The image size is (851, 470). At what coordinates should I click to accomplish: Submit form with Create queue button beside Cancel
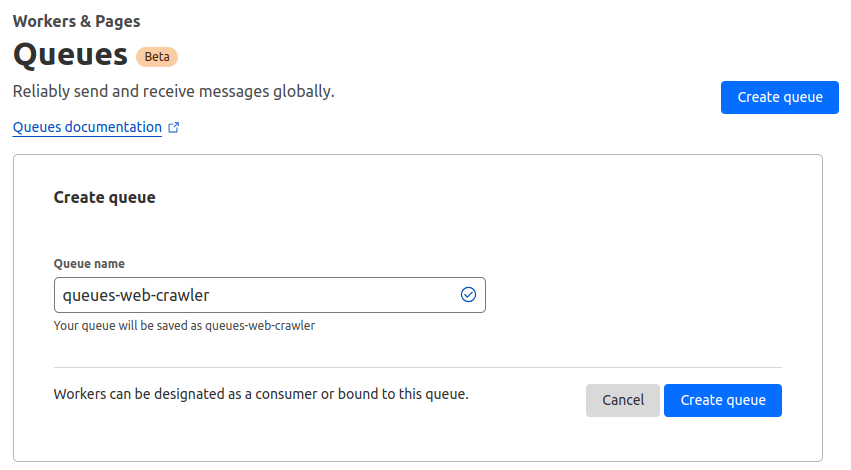click(x=722, y=400)
